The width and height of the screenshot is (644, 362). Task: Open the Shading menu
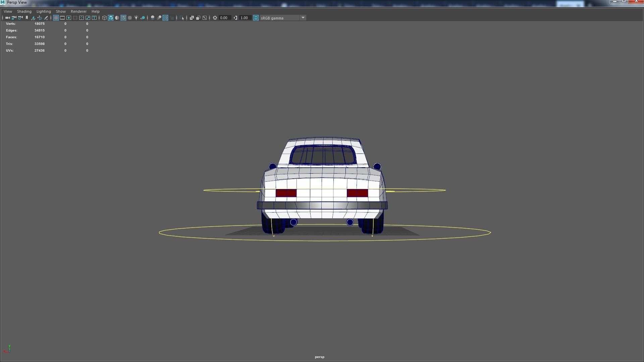pyautogui.click(x=24, y=11)
